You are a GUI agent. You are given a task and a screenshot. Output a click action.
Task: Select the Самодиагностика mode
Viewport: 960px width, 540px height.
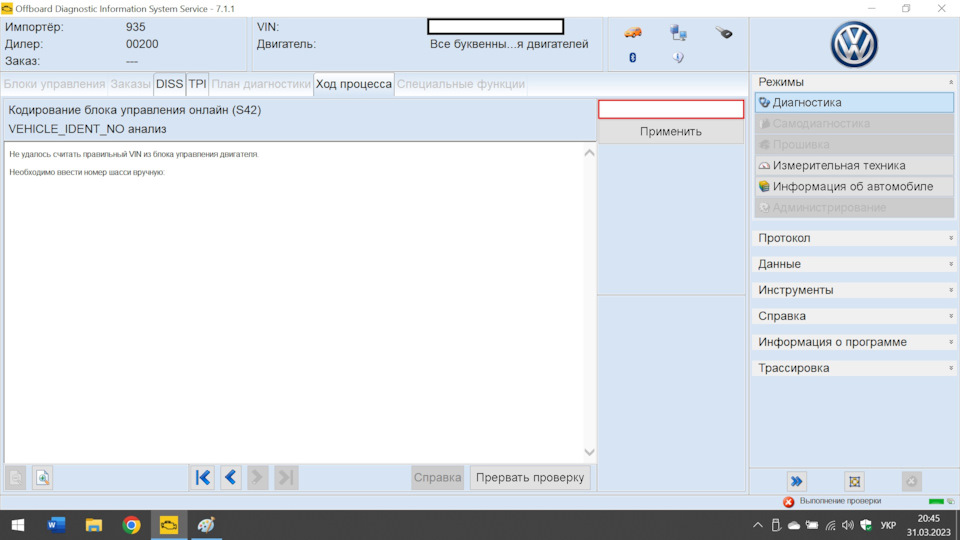click(x=854, y=124)
